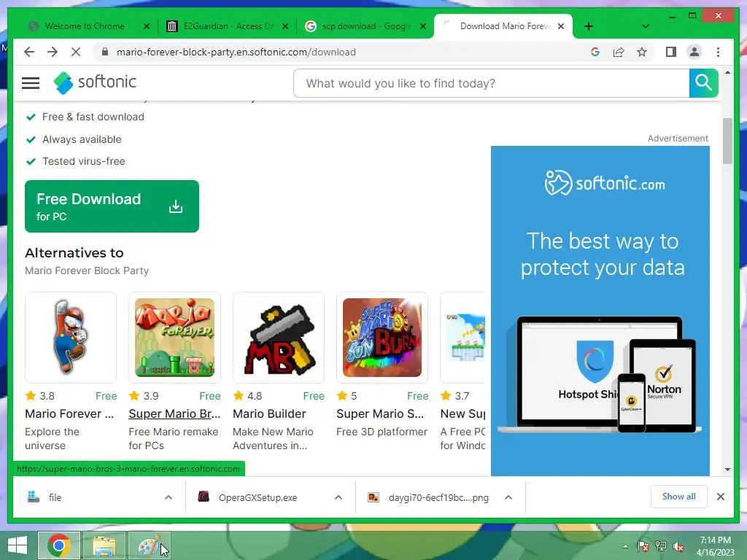Click 'Tested virus-free' text
The width and height of the screenshot is (747, 560).
tap(84, 161)
